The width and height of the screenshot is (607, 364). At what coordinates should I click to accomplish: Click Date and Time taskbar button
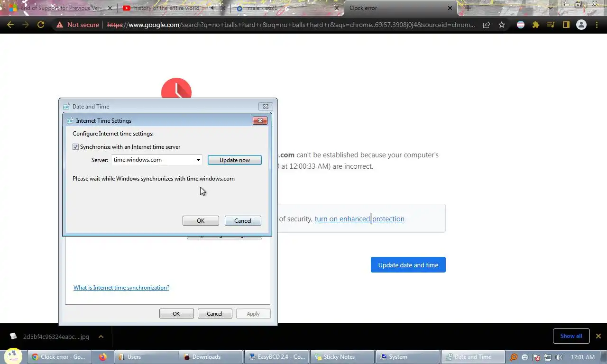[473, 357]
